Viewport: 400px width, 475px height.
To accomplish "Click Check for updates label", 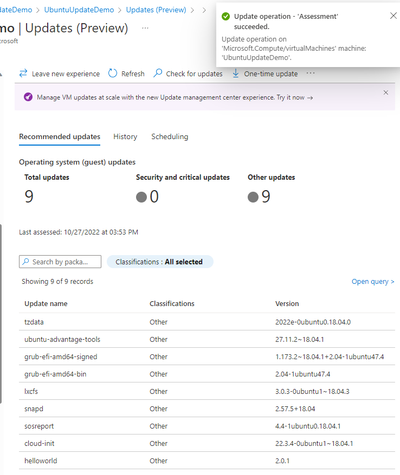I will coord(194,74).
